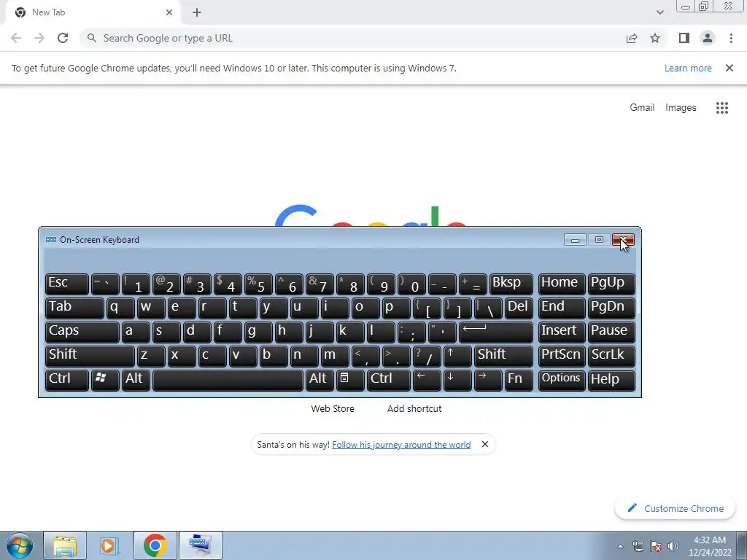Open Windows Explorer from taskbar

[x=65, y=545]
